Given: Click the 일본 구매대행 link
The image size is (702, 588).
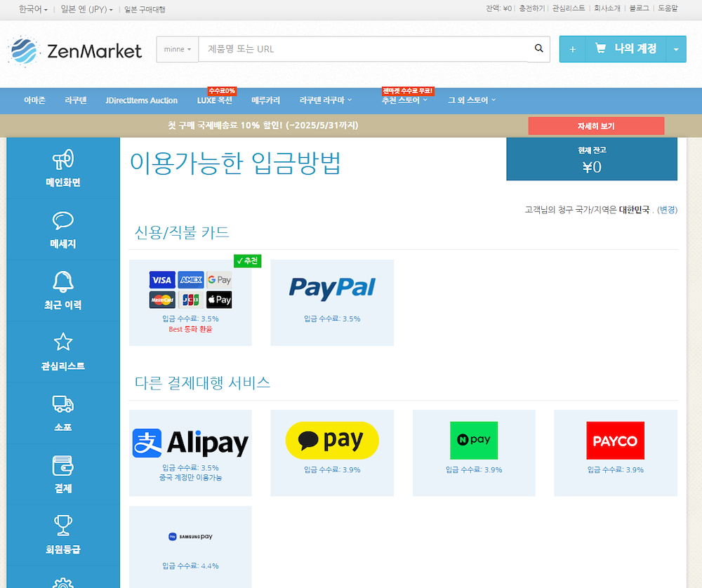Looking at the screenshot, I should pos(145,9).
